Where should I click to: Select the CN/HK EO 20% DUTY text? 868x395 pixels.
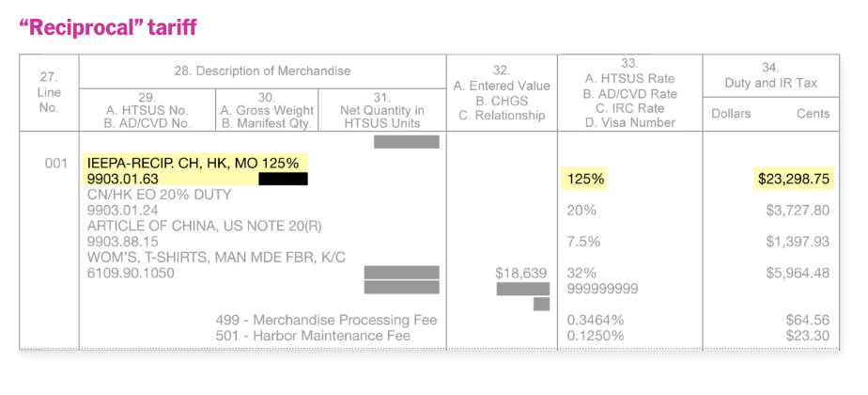point(160,195)
